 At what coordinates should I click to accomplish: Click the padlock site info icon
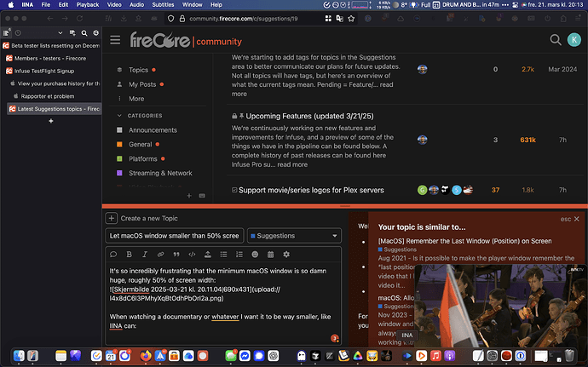(182, 19)
